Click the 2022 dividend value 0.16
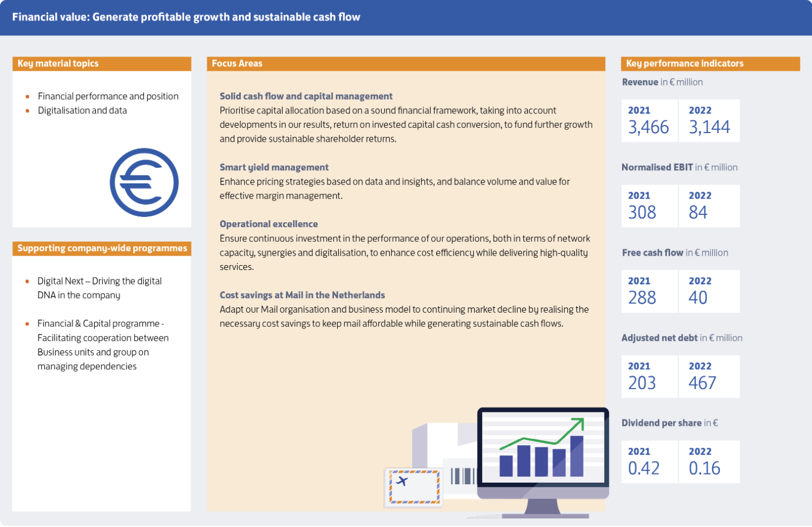The width and height of the screenshot is (812, 527). pos(704,469)
